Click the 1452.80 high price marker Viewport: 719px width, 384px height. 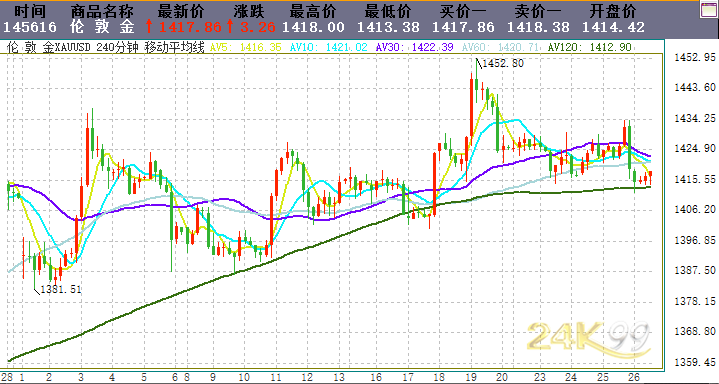tap(503, 64)
